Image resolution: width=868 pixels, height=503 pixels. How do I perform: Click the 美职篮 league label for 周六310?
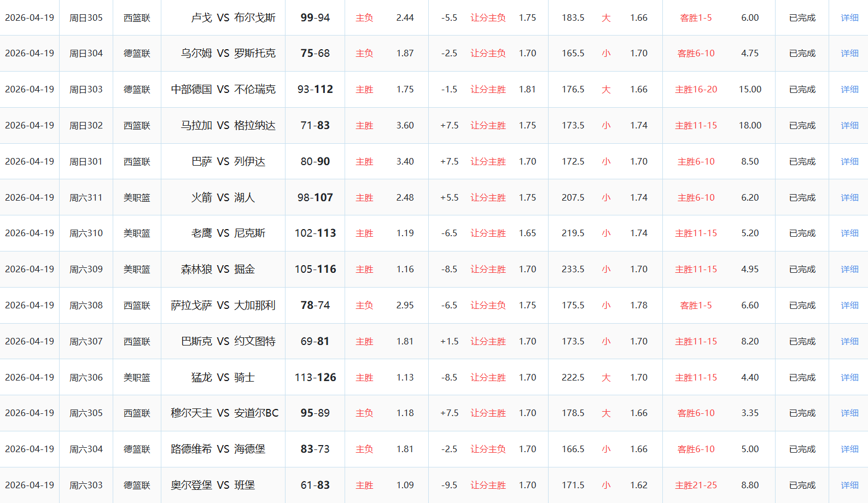click(137, 233)
